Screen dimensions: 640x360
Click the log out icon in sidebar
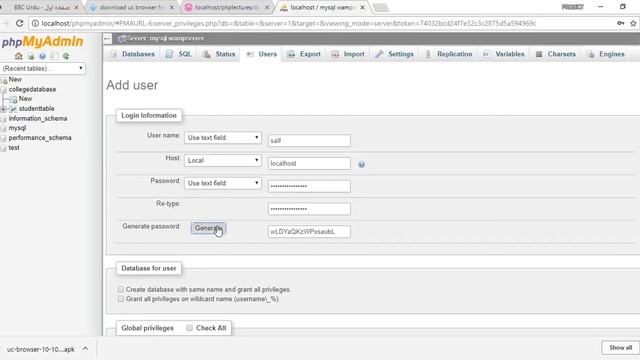tap(31, 56)
